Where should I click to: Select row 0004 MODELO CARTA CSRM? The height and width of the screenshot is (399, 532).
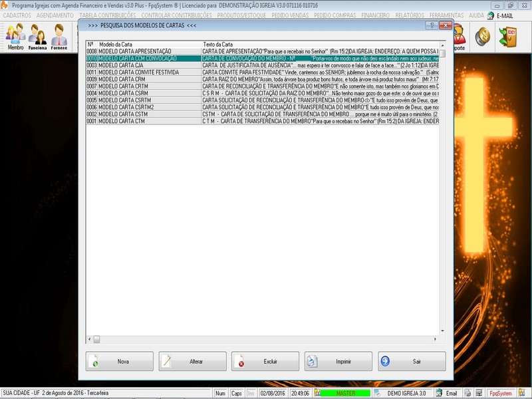pos(263,93)
